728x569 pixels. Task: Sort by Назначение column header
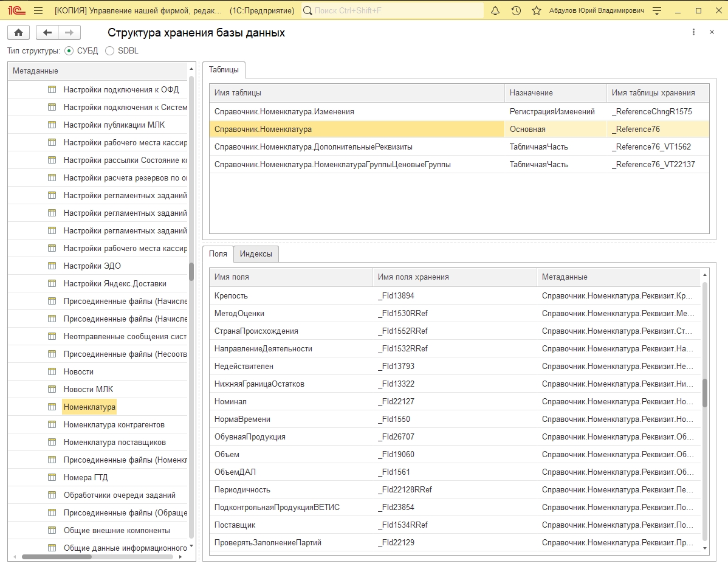[555, 93]
